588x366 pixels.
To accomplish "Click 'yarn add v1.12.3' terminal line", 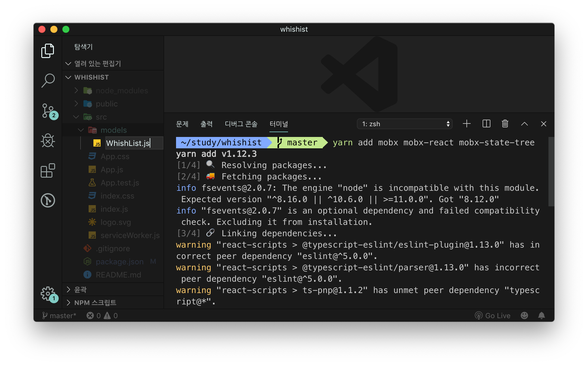I will (x=216, y=154).
